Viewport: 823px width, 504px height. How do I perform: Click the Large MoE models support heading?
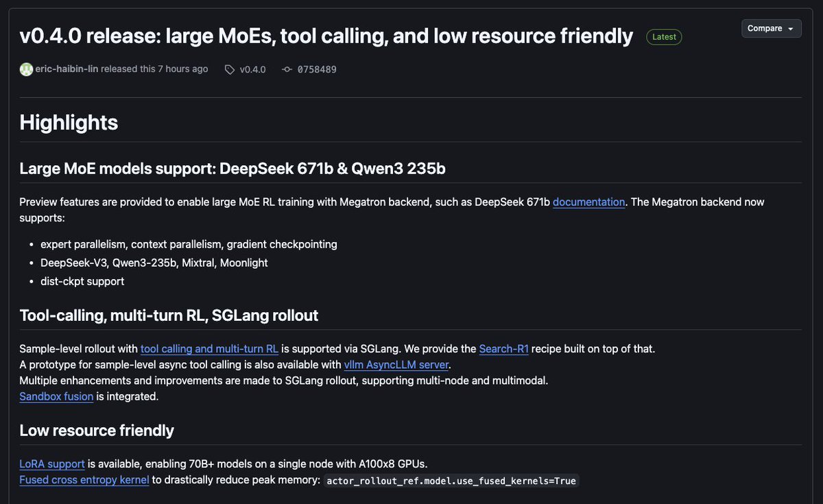click(232, 168)
